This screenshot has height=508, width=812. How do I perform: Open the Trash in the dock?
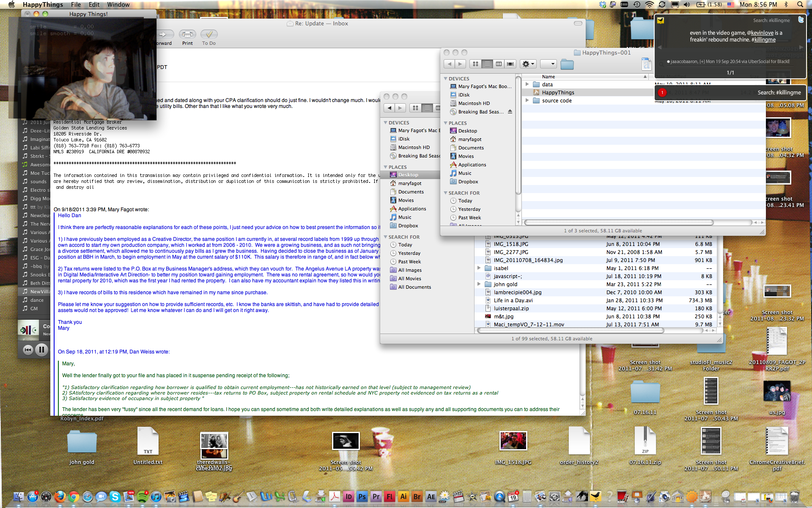(x=795, y=496)
